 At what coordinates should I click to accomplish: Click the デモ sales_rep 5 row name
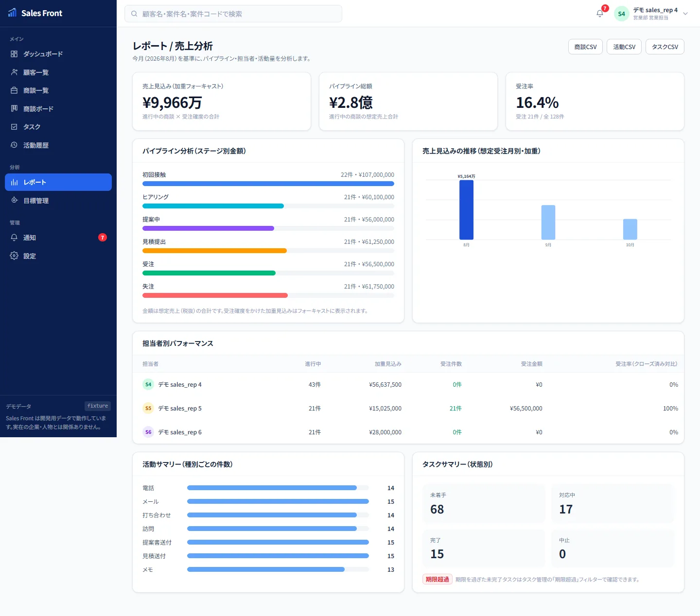[180, 409]
